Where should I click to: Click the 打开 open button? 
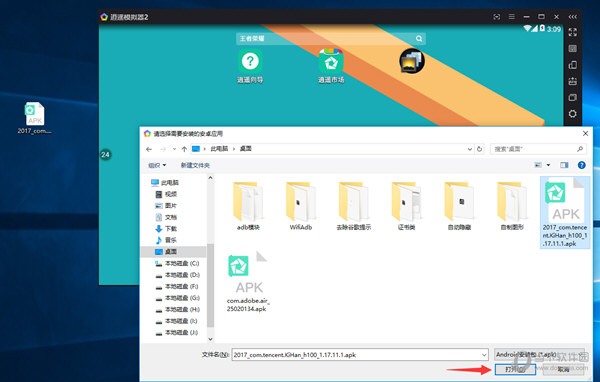click(x=515, y=369)
